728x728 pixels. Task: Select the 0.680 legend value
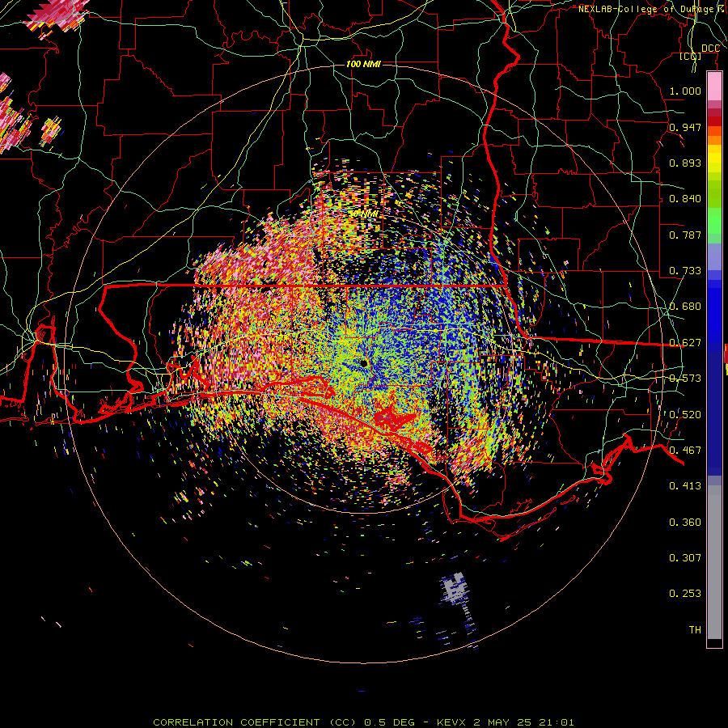click(685, 307)
